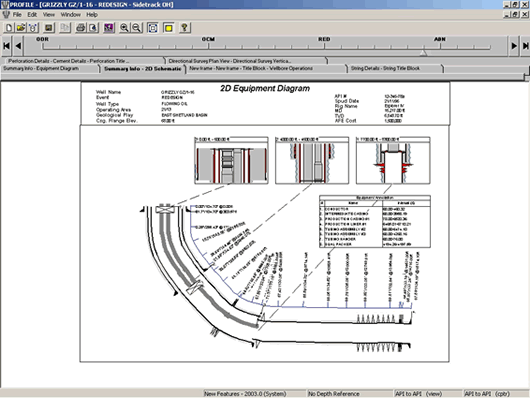530x398 pixels.
Task: Zoom out using the magnifier minus icon
Action: (x=137, y=28)
